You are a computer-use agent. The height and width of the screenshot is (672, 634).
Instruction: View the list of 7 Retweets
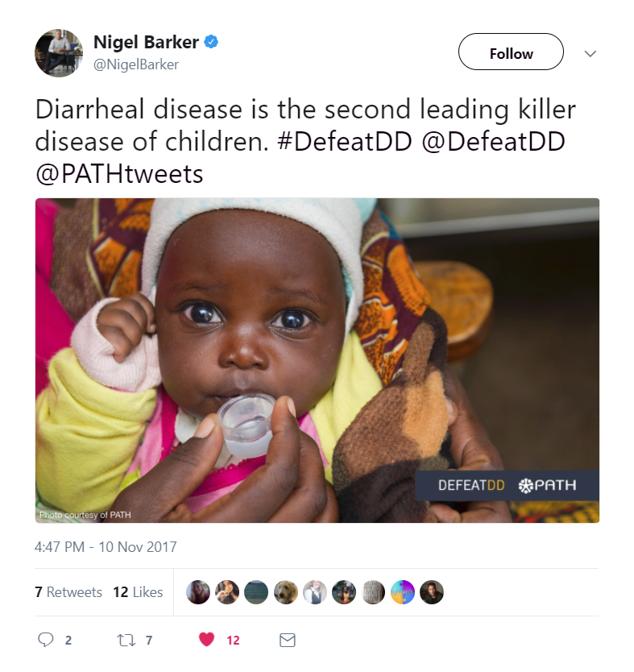pos(68,592)
